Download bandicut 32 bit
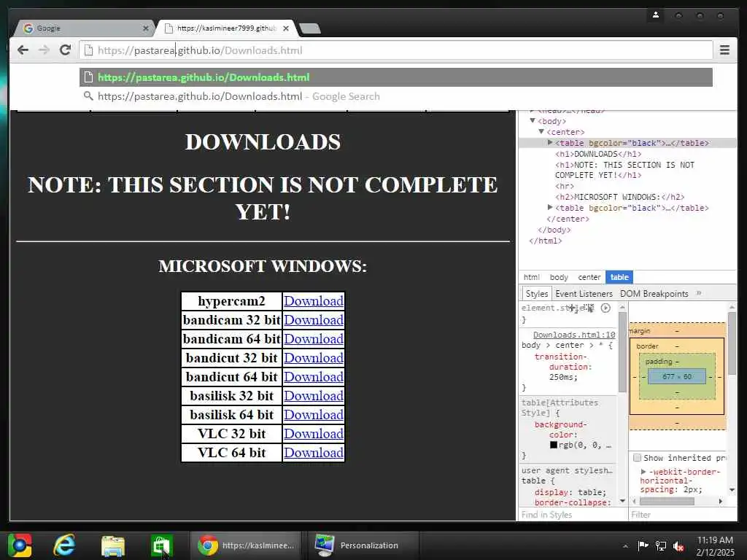The width and height of the screenshot is (747, 560). pos(314,358)
